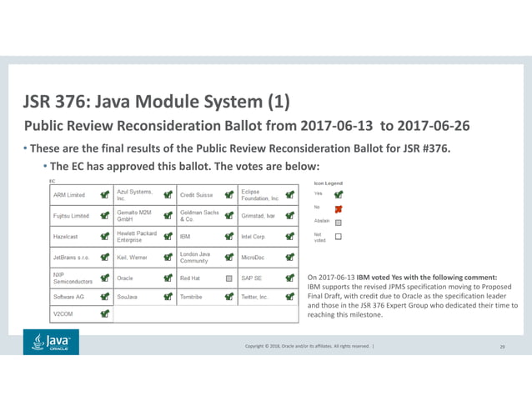Click the Yes vote icon beside Gemalto M2M GmbH

[x=168, y=215]
